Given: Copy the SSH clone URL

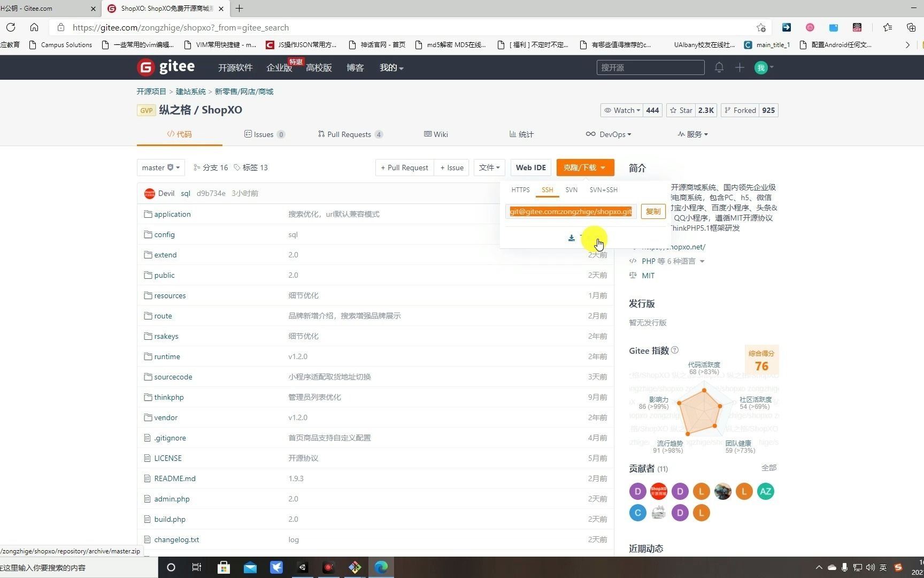Looking at the screenshot, I should click(653, 211).
